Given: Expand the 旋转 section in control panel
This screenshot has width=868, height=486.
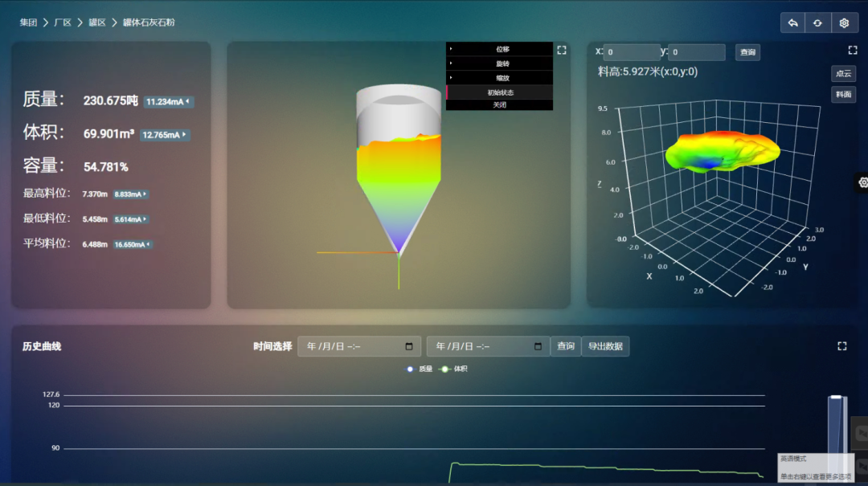Looking at the screenshot, I should (x=499, y=63).
